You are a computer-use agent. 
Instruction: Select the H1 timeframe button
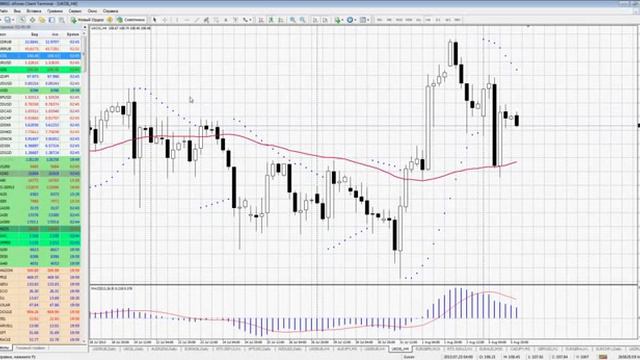(418, 20)
